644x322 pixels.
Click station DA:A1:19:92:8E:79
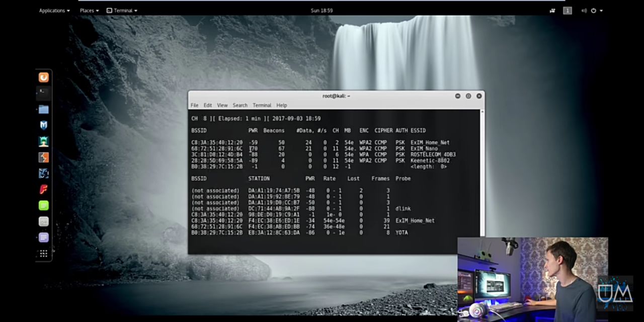(x=274, y=197)
